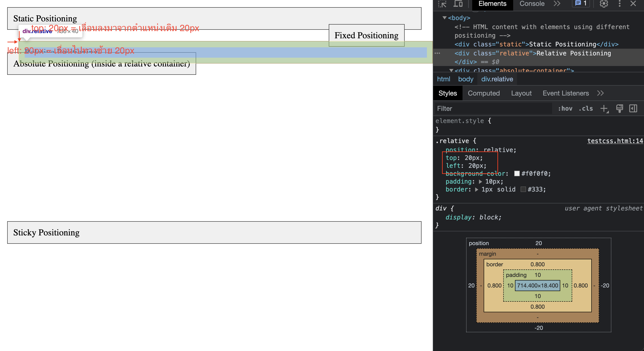644x351 pixels.
Task: Select html in the breadcrumb
Action: point(444,79)
